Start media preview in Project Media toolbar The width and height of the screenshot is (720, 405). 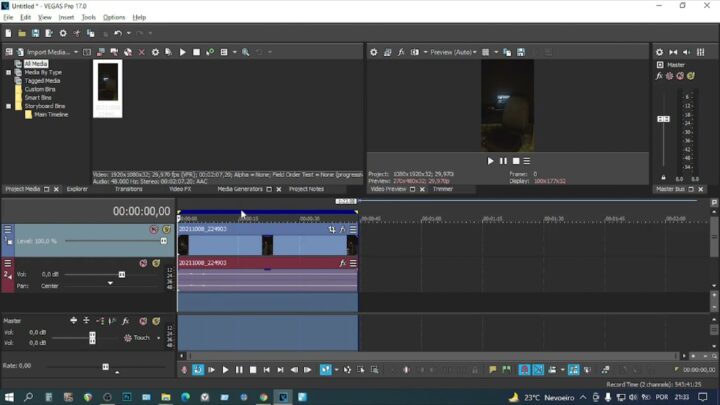click(183, 52)
